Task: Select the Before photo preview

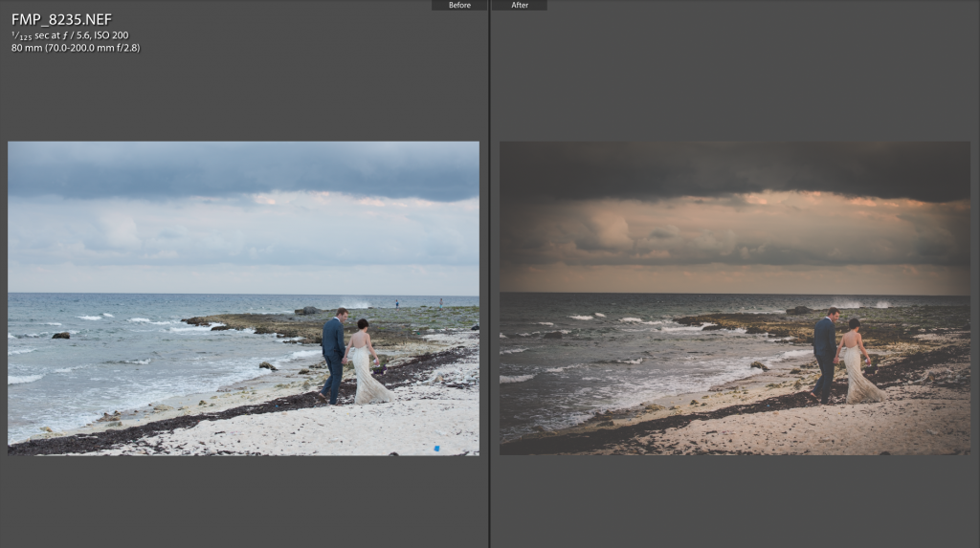Action: coord(244,298)
